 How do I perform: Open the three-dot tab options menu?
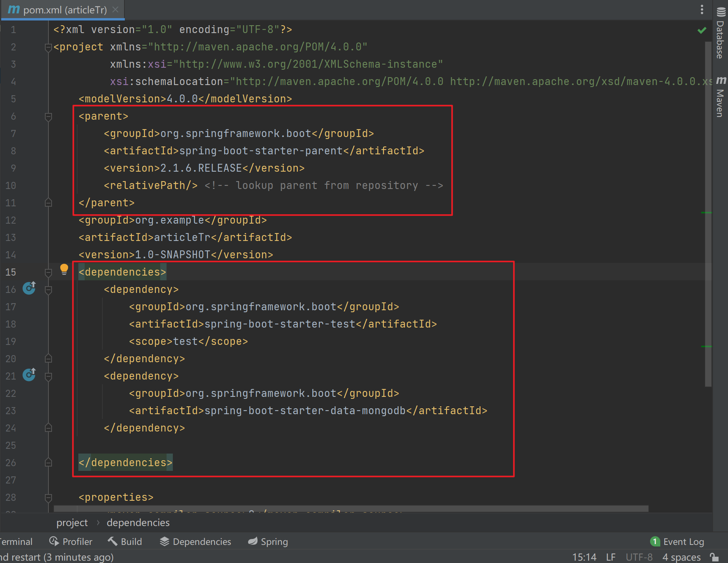[x=702, y=10]
